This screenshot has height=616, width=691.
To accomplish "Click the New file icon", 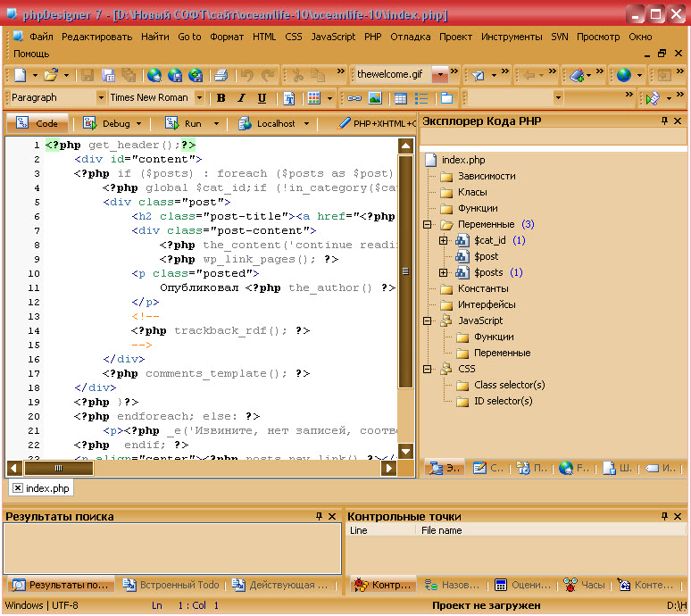I will click(20, 75).
